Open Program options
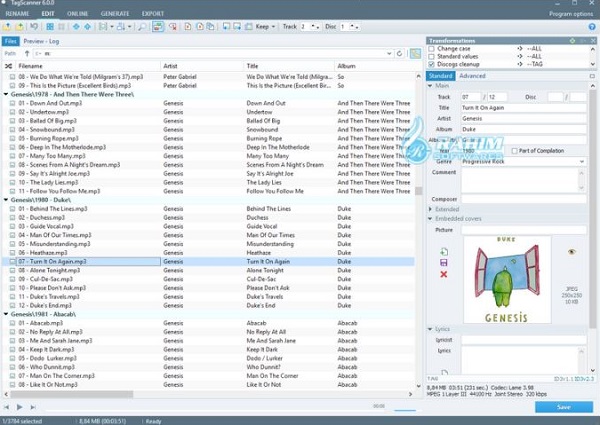The width and height of the screenshot is (600, 425). pyautogui.click(x=571, y=14)
